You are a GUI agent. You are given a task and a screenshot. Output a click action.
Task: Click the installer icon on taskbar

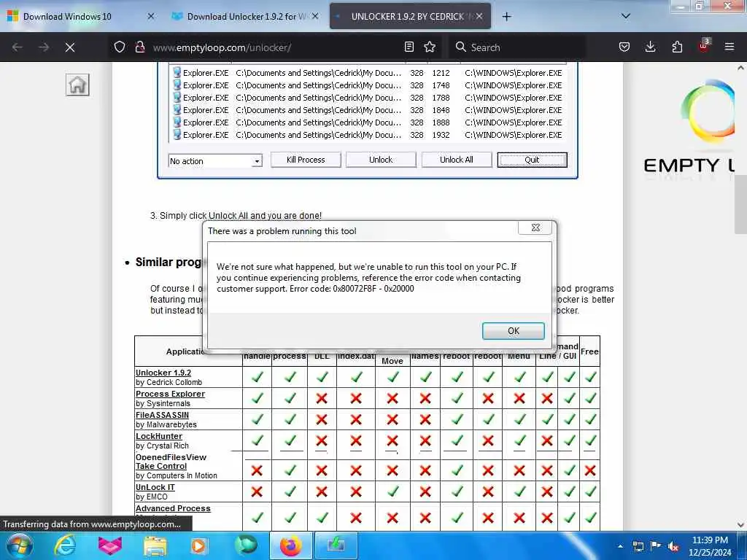click(336, 545)
